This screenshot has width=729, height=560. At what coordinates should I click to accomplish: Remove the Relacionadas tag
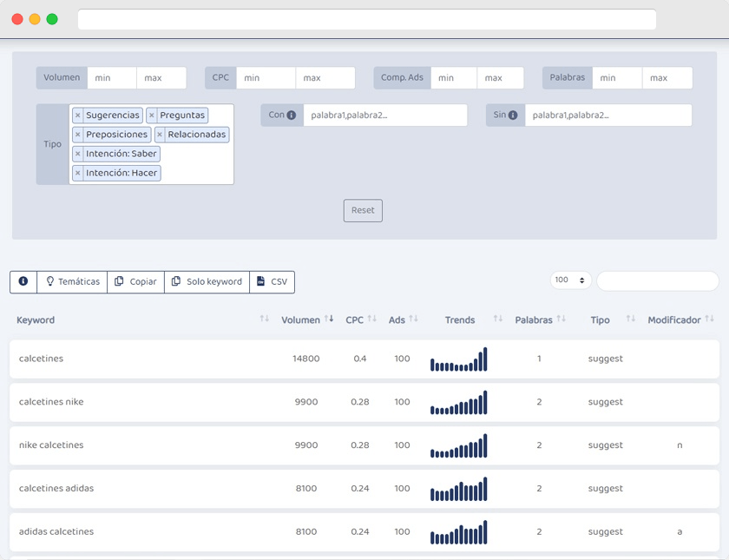pos(160,135)
